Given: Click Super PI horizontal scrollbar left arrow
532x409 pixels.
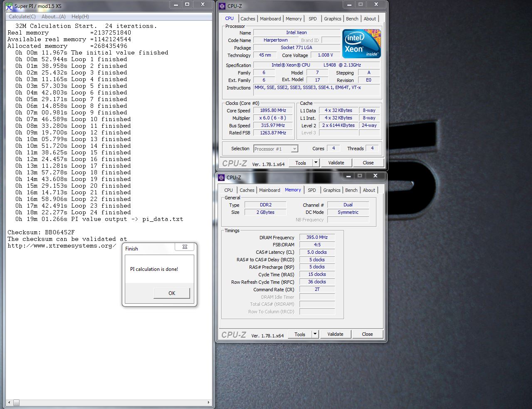Looking at the screenshot, I should pos(9,403).
